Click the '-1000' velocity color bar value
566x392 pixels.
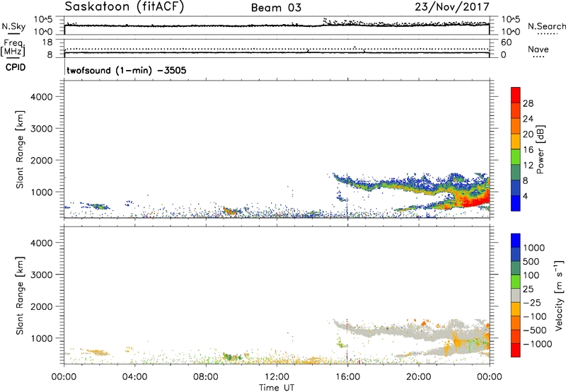[x=538, y=344]
